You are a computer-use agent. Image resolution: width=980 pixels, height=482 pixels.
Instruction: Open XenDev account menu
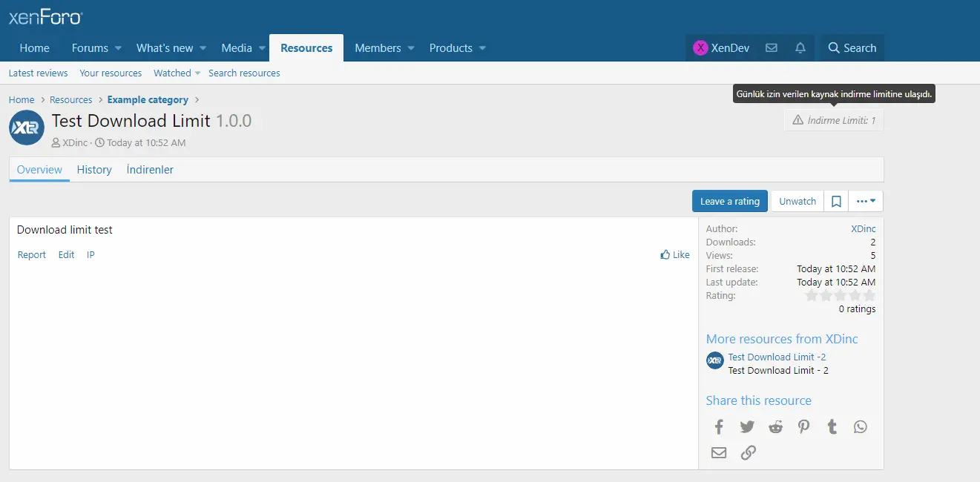pos(721,48)
